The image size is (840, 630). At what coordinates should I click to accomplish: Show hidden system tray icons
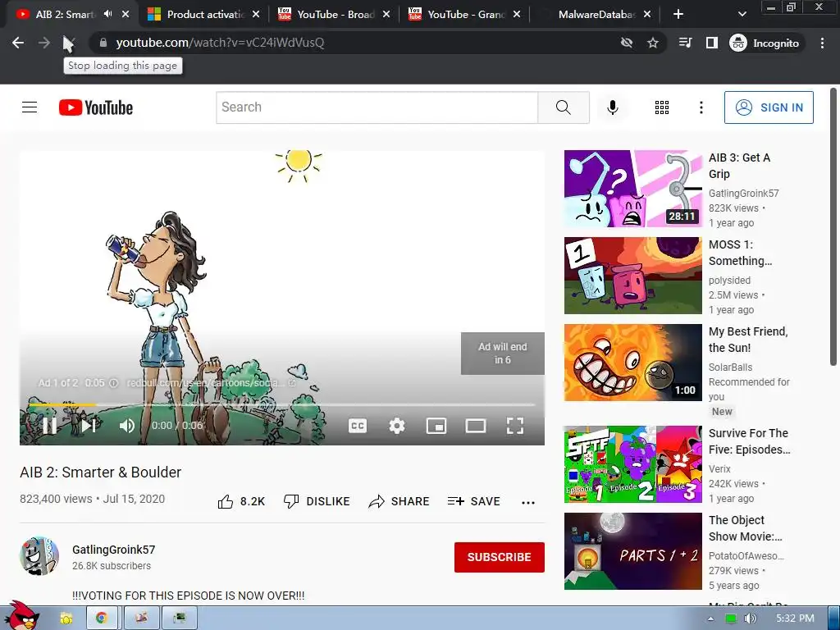(710, 619)
